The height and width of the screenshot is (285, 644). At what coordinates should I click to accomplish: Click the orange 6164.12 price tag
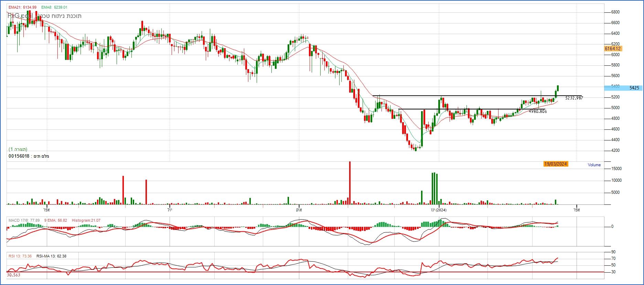[x=613, y=49]
